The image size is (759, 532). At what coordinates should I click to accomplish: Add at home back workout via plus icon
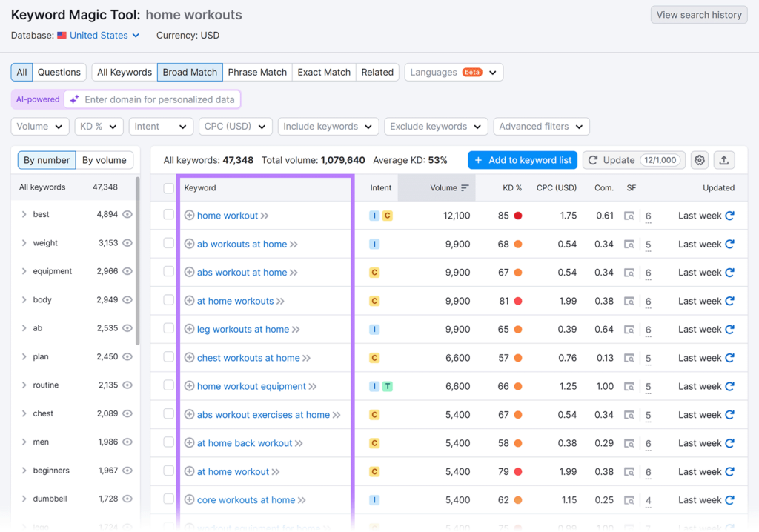(x=189, y=443)
